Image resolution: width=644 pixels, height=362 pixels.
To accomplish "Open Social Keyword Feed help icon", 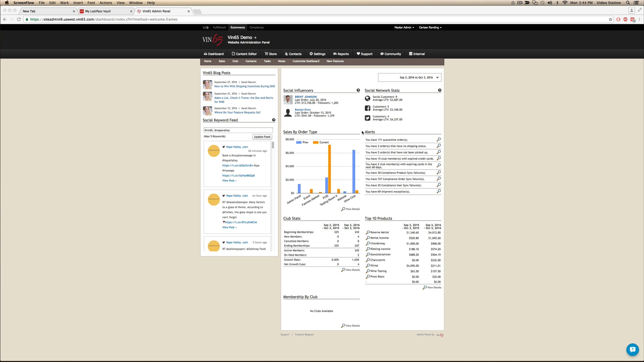I will click(x=273, y=120).
